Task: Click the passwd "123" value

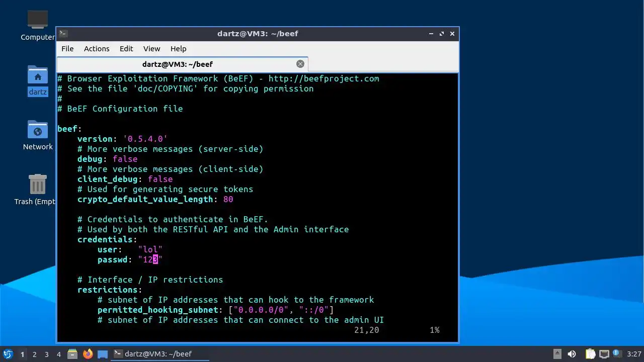Action: tap(150, 259)
